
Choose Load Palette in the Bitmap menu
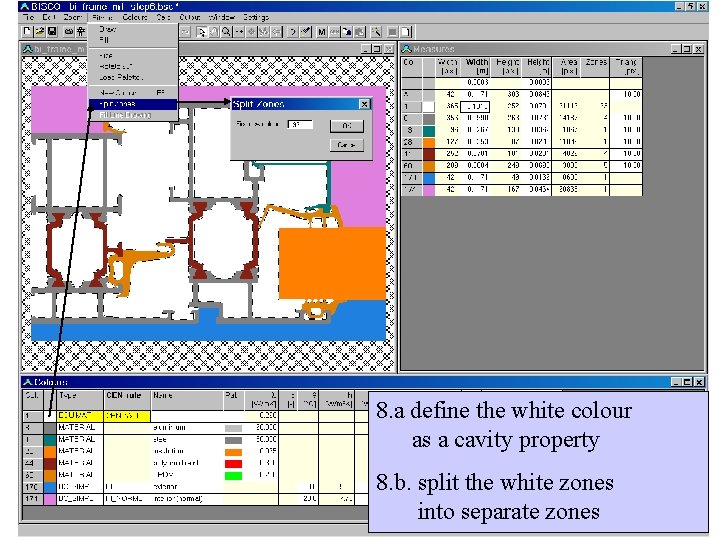[x=132, y=77]
